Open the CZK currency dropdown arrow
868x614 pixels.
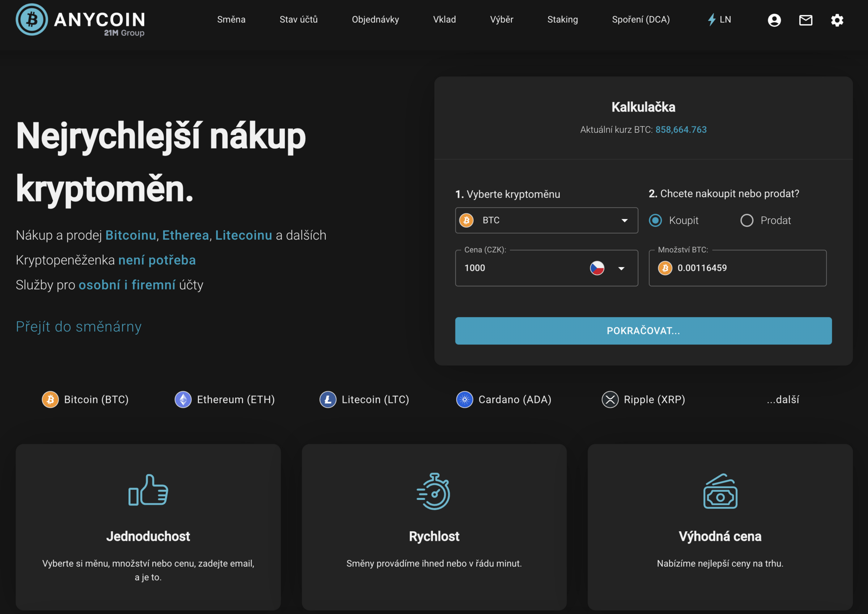click(621, 268)
